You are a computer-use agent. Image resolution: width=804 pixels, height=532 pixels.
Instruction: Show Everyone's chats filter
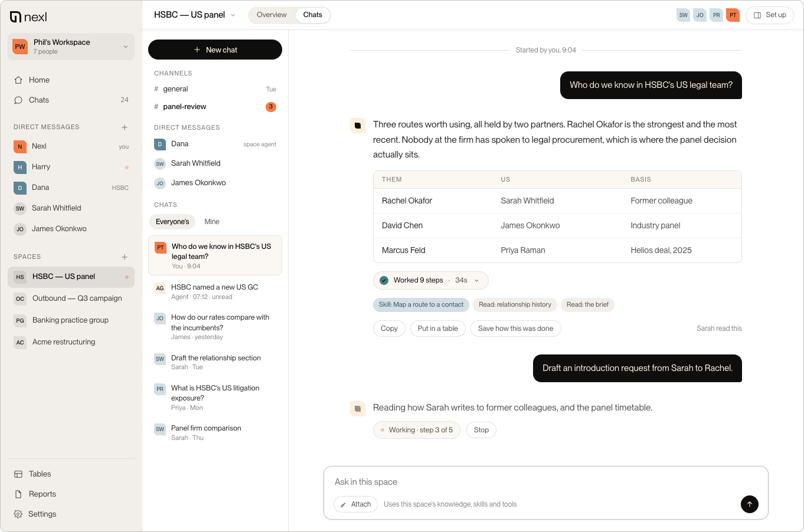coord(172,222)
